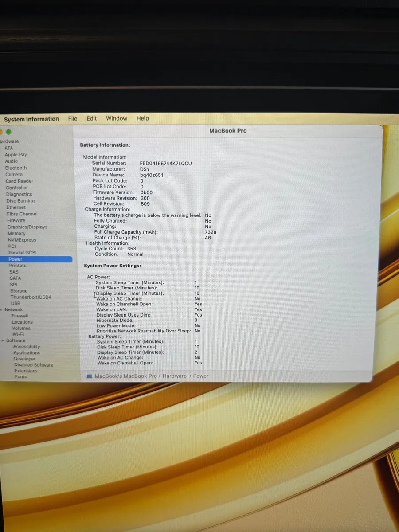Select Storage in the sidebar list
This screenshot has height=532, width=399.
(19, 291)
